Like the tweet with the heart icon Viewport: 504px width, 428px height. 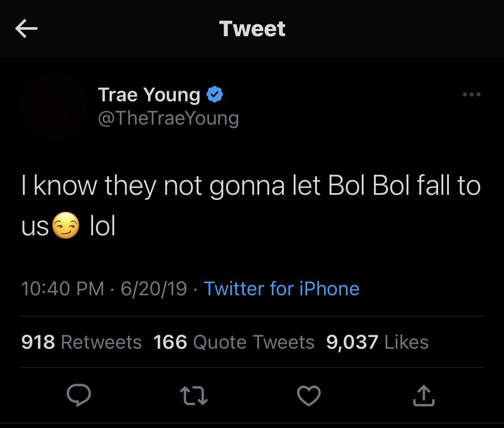tap(309, 395)
